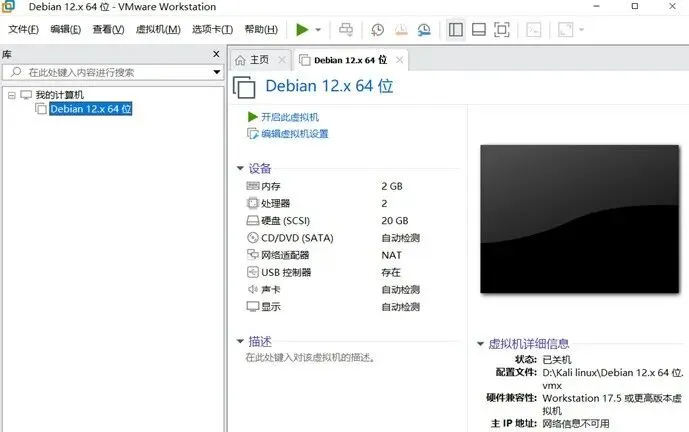Close the Debian 12.x 64 位 tab
This screenshot has width=689, height=432.
pos(399,60)
